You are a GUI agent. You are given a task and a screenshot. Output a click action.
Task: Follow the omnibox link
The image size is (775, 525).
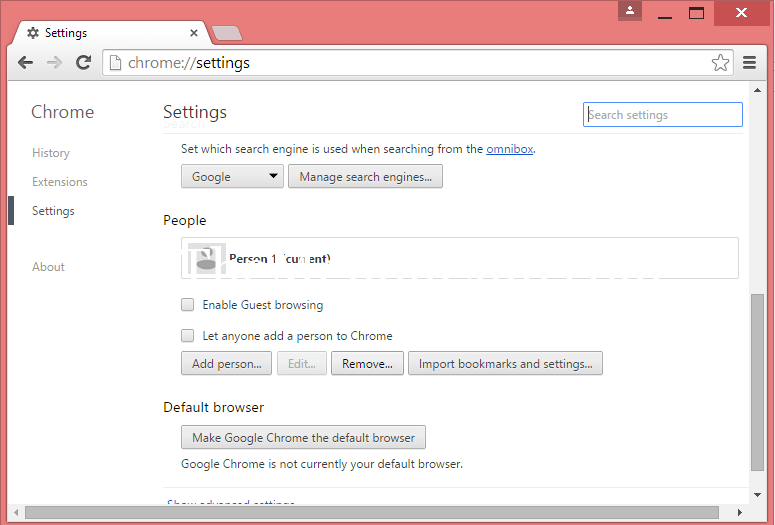(509, 149)
